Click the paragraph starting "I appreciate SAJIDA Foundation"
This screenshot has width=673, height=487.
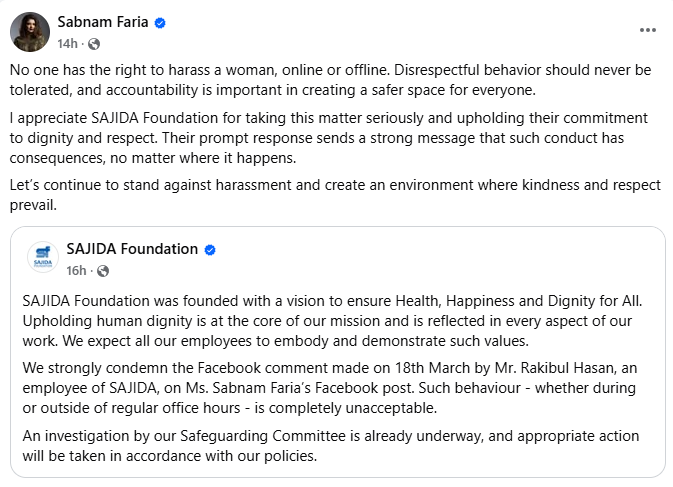329,138
